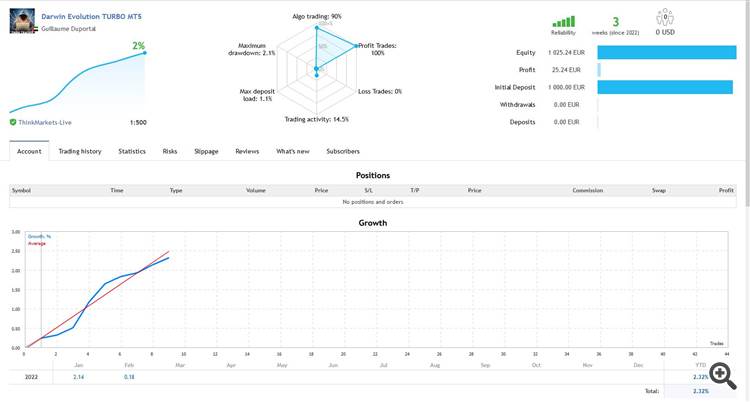The width and height of the screenshot is (750, 402).
Task: Click the Swap column header
Action: [659, 190]
